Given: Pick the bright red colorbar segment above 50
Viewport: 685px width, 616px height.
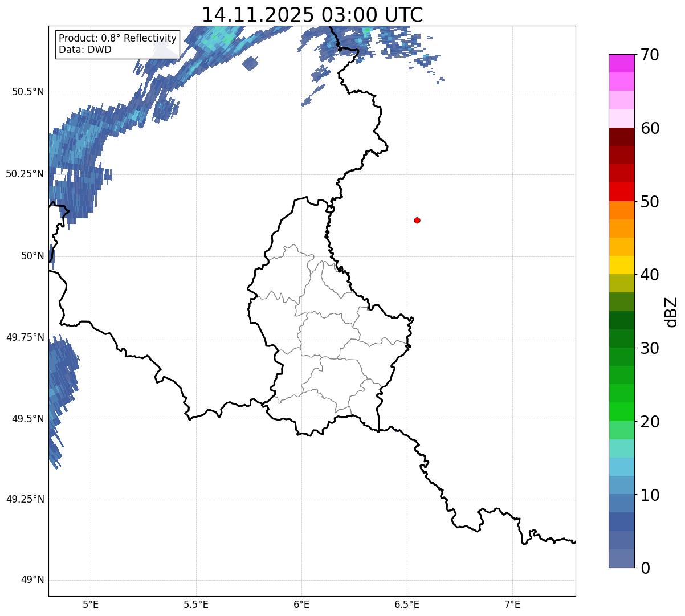Looking at the screenshot, I should pos(621,191).
